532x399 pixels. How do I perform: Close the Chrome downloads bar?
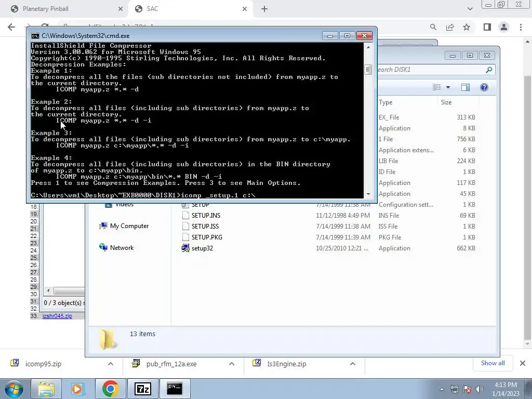coord(523,363)
